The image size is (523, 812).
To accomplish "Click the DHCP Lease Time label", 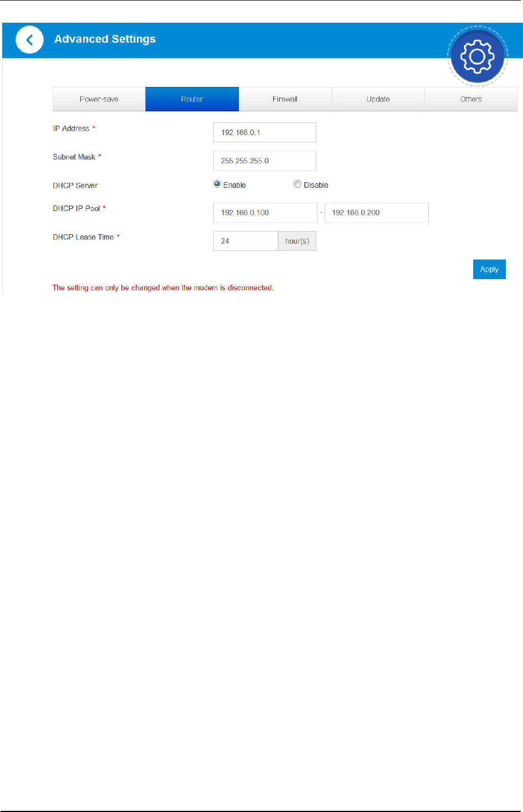I will tap(83, 237).
